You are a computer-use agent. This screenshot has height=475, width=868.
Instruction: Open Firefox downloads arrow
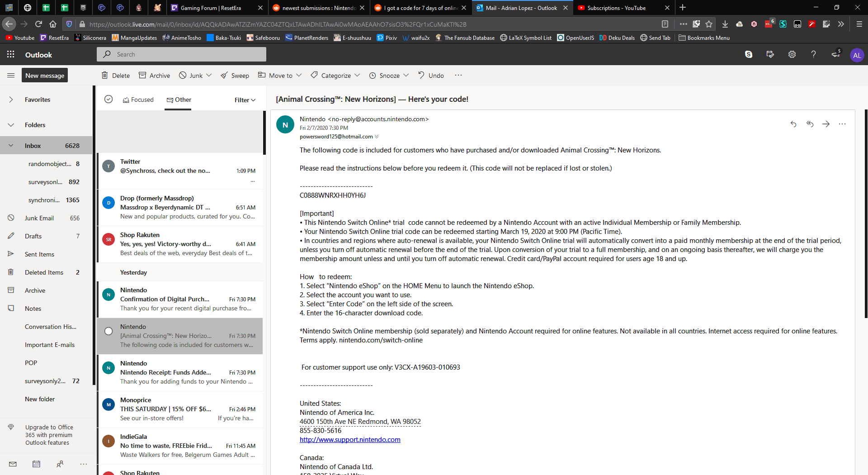click(x=725, y=24)
